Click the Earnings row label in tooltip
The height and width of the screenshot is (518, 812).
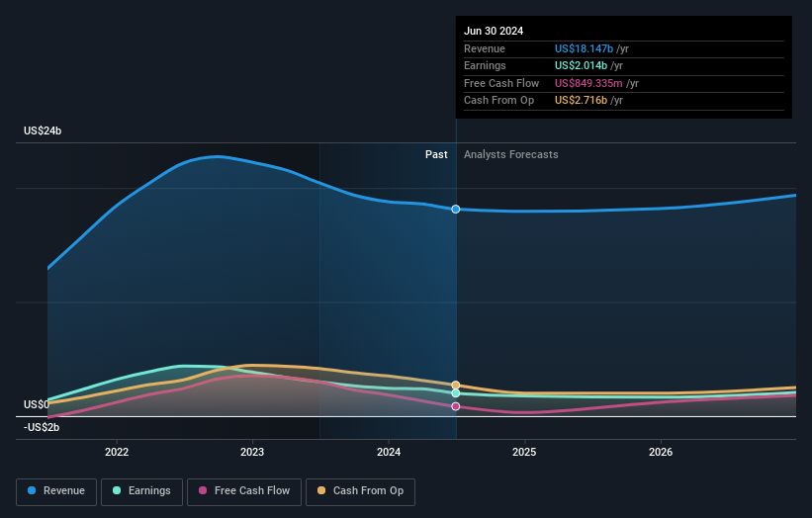[x=485, y=65]
